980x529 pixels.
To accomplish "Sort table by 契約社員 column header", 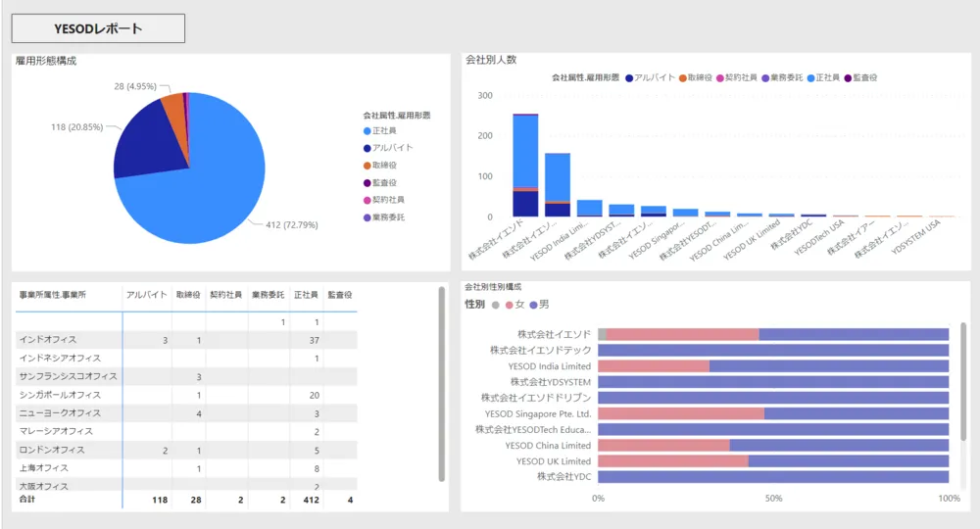I will (225, 295).
